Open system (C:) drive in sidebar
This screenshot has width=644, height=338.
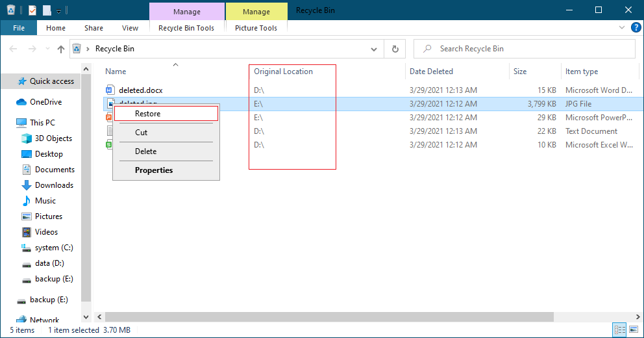click(53, 248)
